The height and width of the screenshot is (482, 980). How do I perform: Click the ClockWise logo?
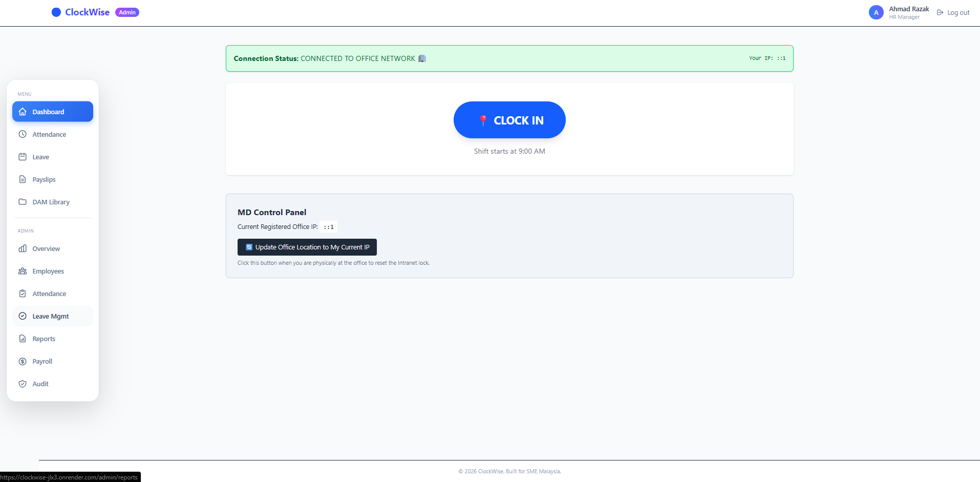(81, 12)
